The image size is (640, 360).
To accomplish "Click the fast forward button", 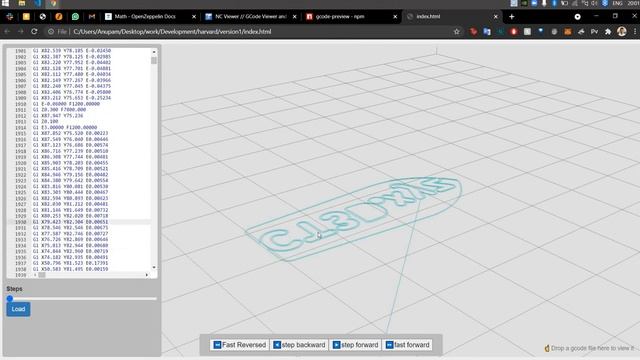I will 408,345.
